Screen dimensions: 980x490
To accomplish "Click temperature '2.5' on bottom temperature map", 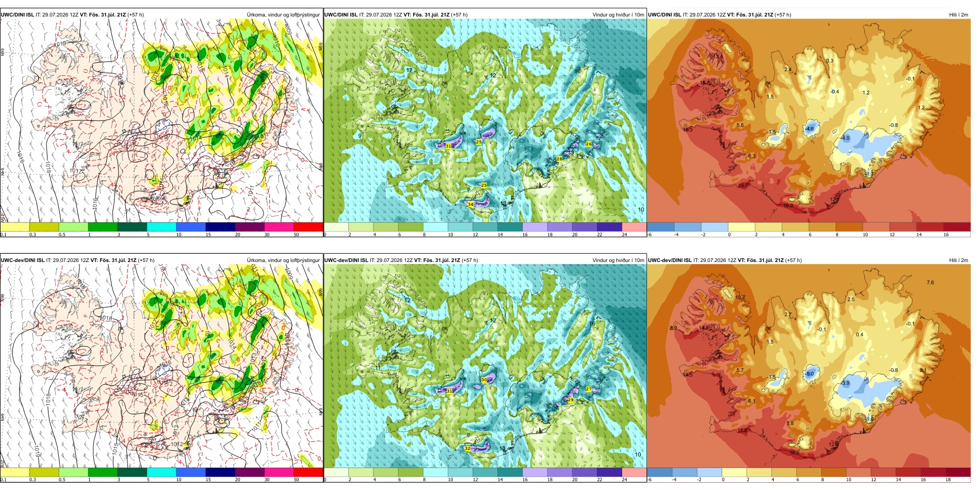I will click(851, 300).
